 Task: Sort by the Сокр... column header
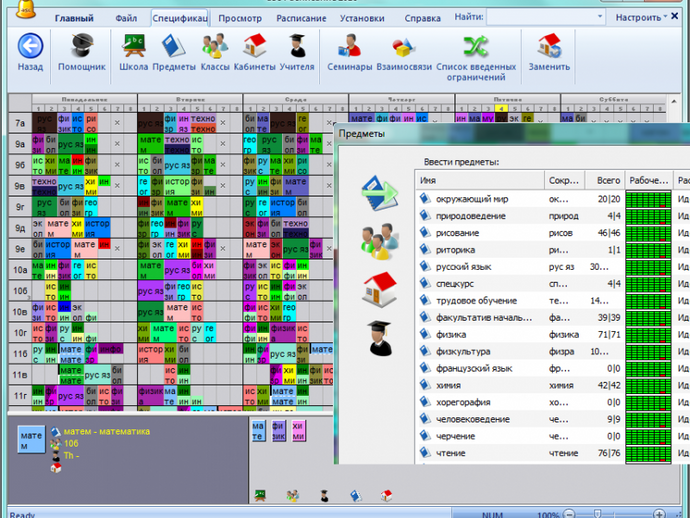coord(564,180)
